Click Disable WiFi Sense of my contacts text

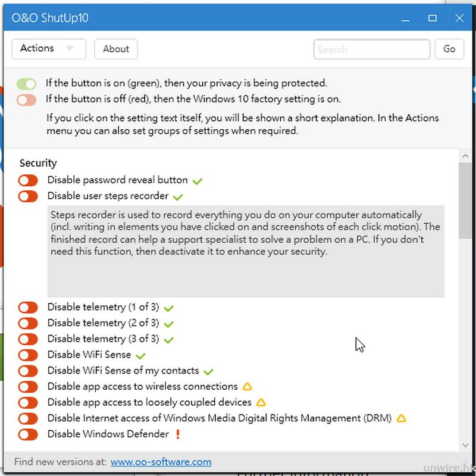pos(123,370)
